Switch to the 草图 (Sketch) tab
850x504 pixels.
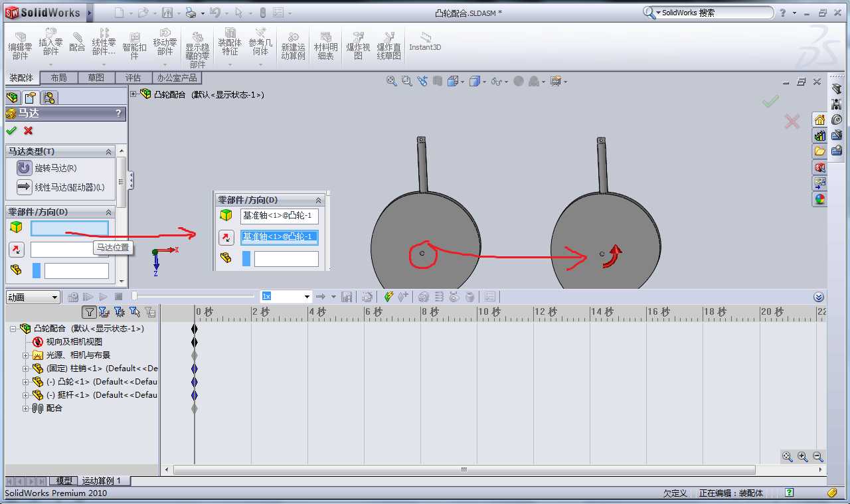click(x=96, y=78)
